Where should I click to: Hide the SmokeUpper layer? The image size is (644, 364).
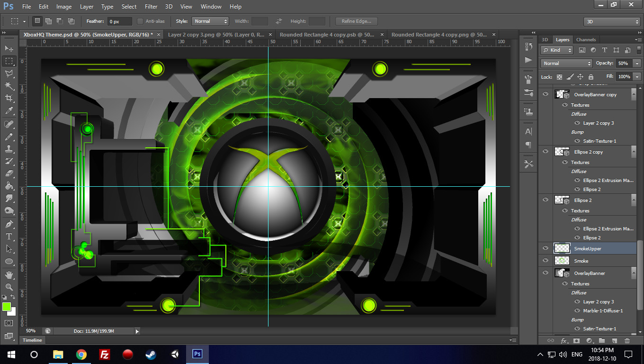546,248
